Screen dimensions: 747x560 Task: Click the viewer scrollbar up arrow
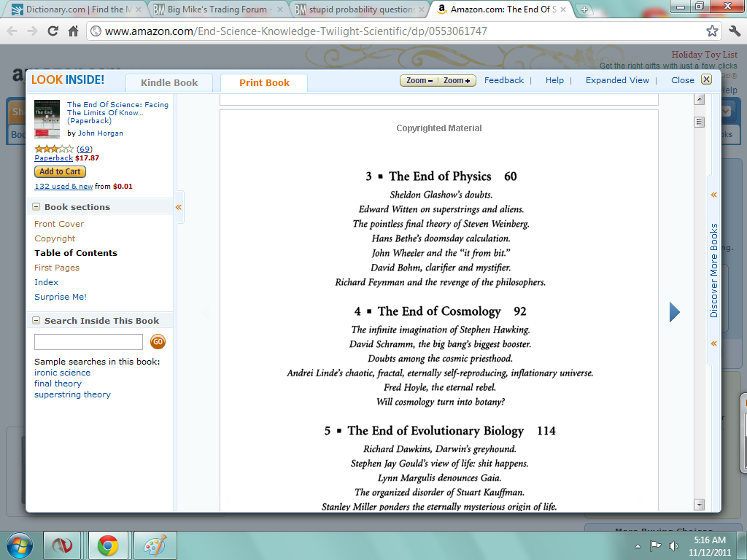click(699, 99)
